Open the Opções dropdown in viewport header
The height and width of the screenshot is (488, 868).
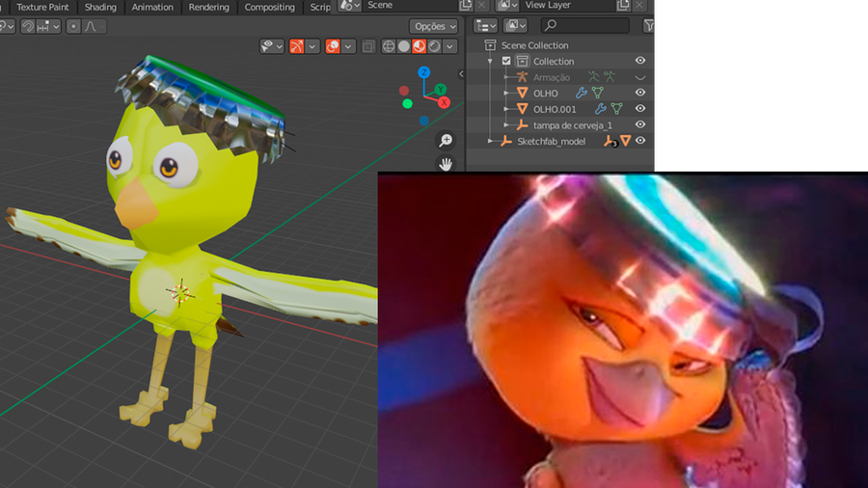(x=434, y=26)
